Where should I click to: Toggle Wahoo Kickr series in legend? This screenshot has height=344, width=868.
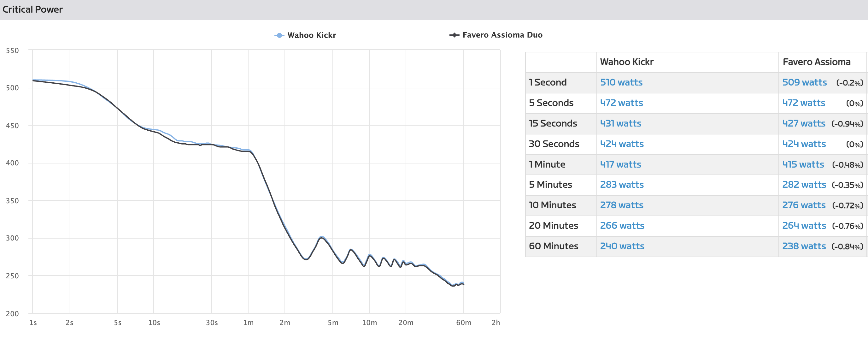coord(311,35)
